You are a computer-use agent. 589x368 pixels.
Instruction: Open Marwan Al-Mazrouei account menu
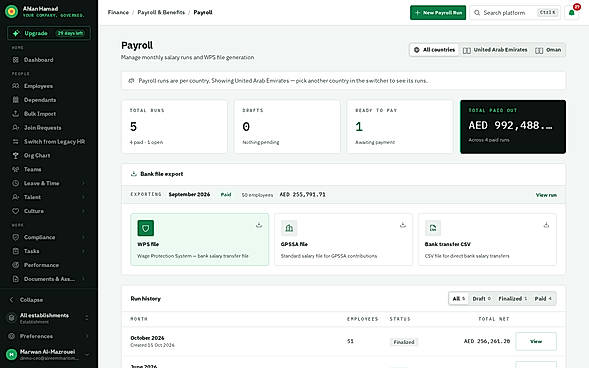coord(49,354)
